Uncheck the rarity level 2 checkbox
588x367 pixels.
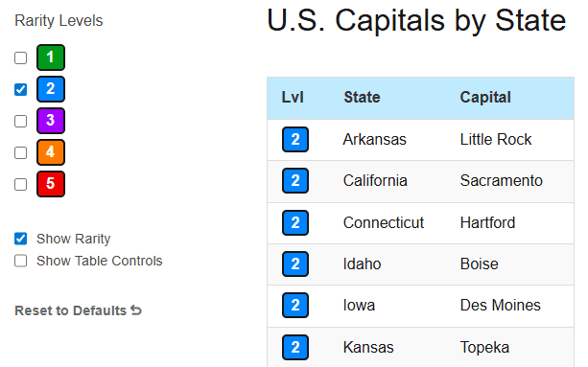tap(21, 89)
